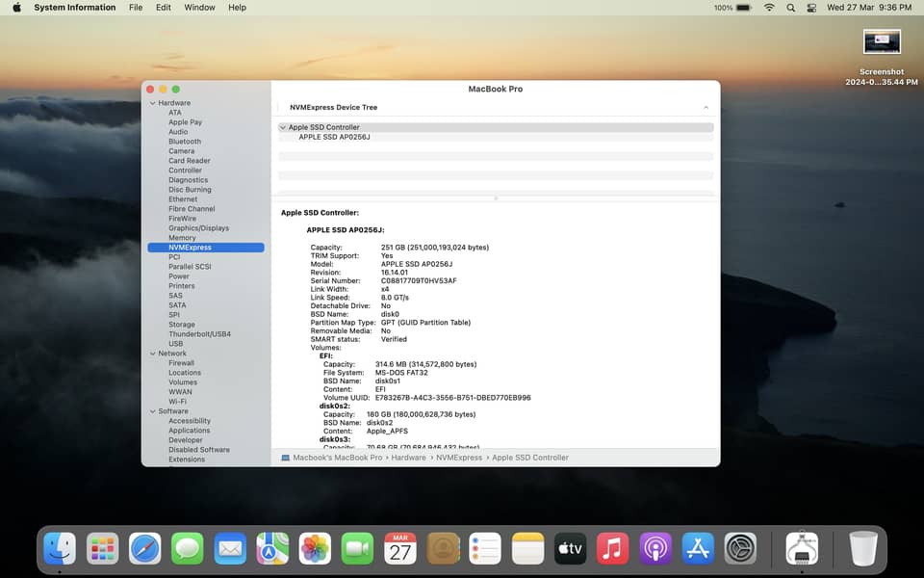Click Hardware in the bottom path bar
This screenshot has height=578, width=924.
[408, 458]
